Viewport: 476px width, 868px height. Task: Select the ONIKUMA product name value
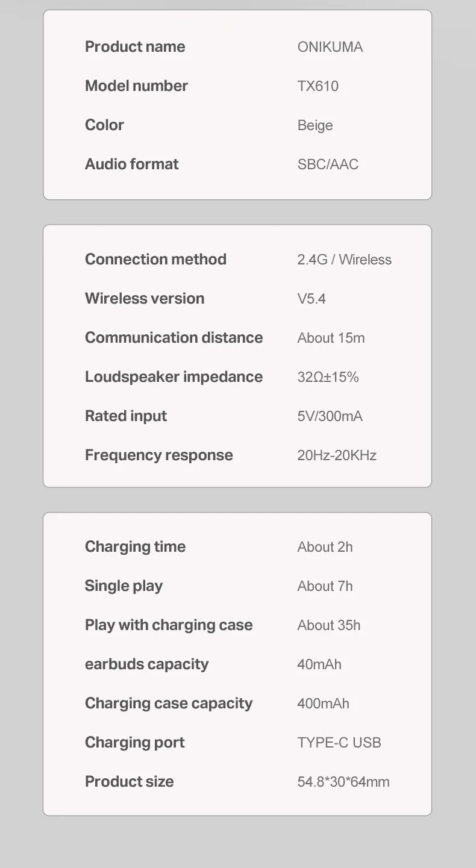330,47
